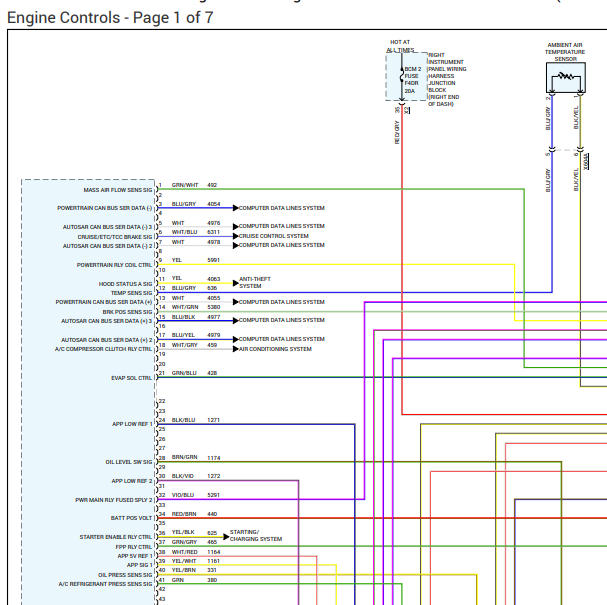
Task: Click the BCM 2 FUSE F4DR 20A label
Action: pos(413,80)
